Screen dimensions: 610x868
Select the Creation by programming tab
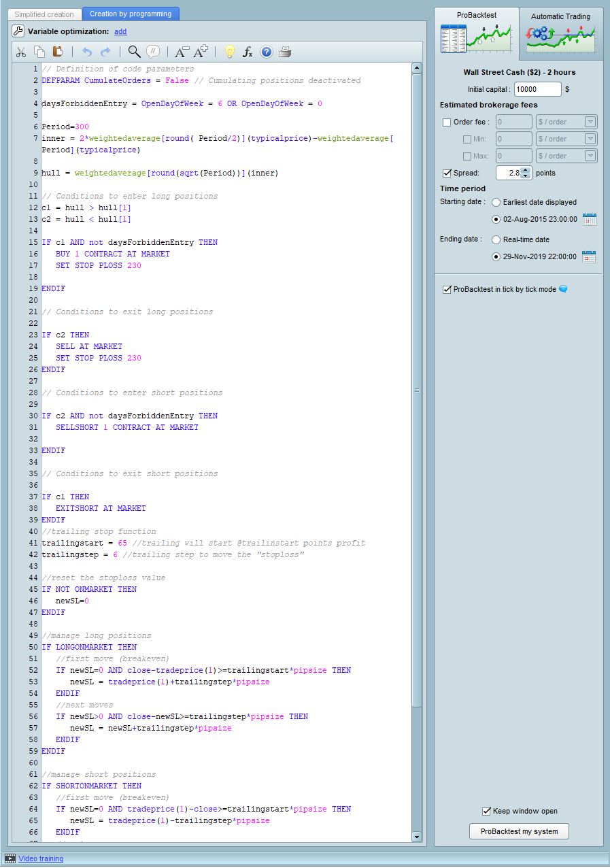point(131,14)
